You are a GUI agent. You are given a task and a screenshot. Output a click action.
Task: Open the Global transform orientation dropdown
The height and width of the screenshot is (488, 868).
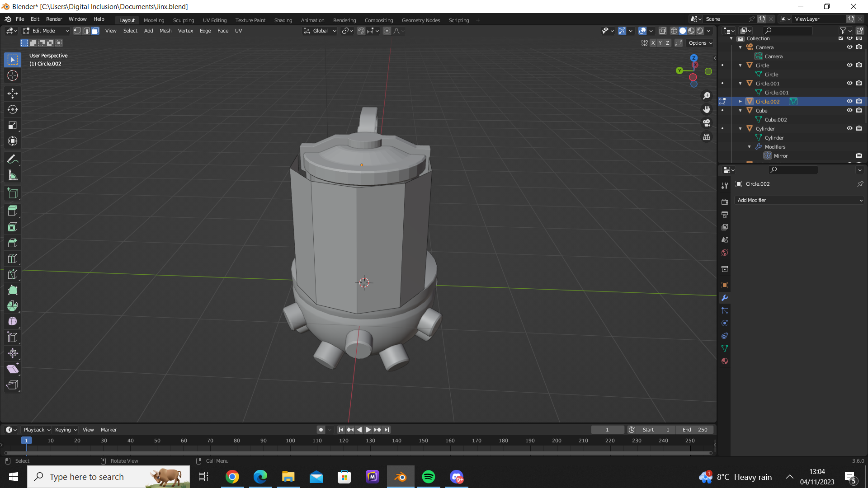coord(320,31)
